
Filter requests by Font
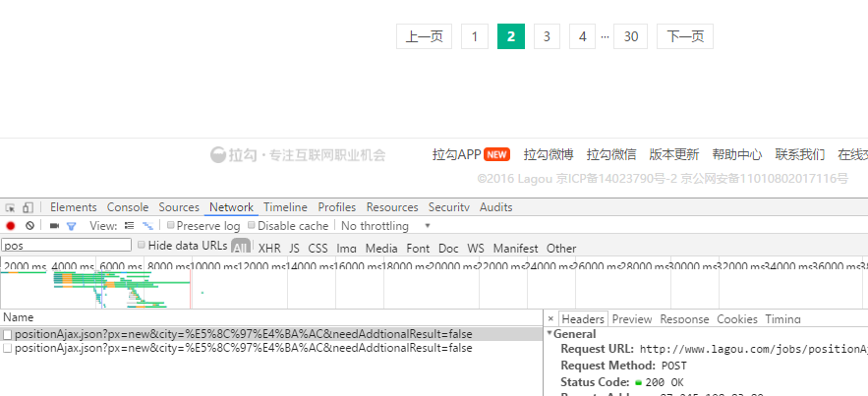pos(418,249)
